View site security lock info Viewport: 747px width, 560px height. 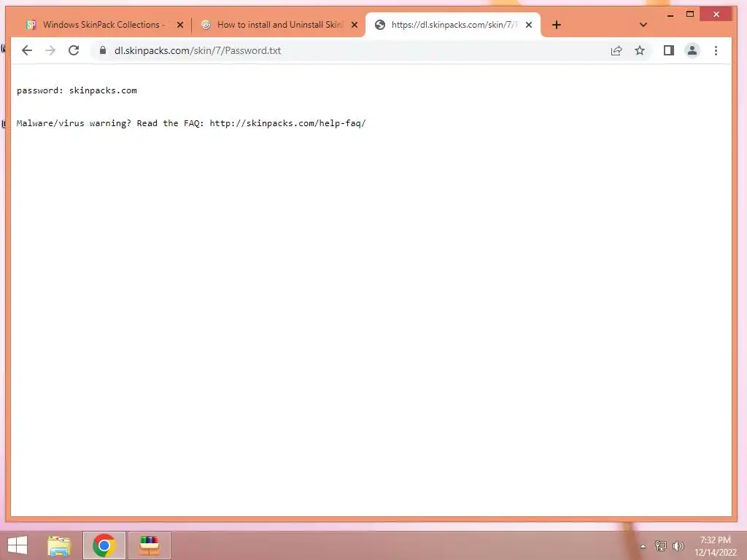pos(102,50)
